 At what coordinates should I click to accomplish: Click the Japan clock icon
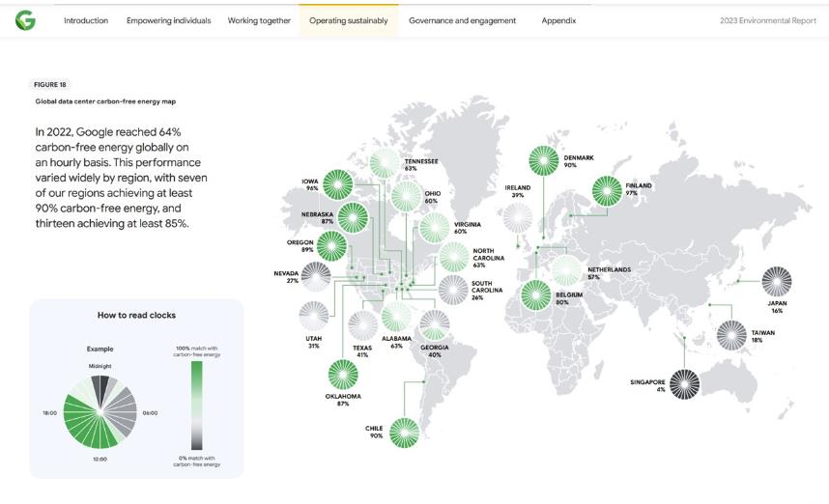click(777, 282)
